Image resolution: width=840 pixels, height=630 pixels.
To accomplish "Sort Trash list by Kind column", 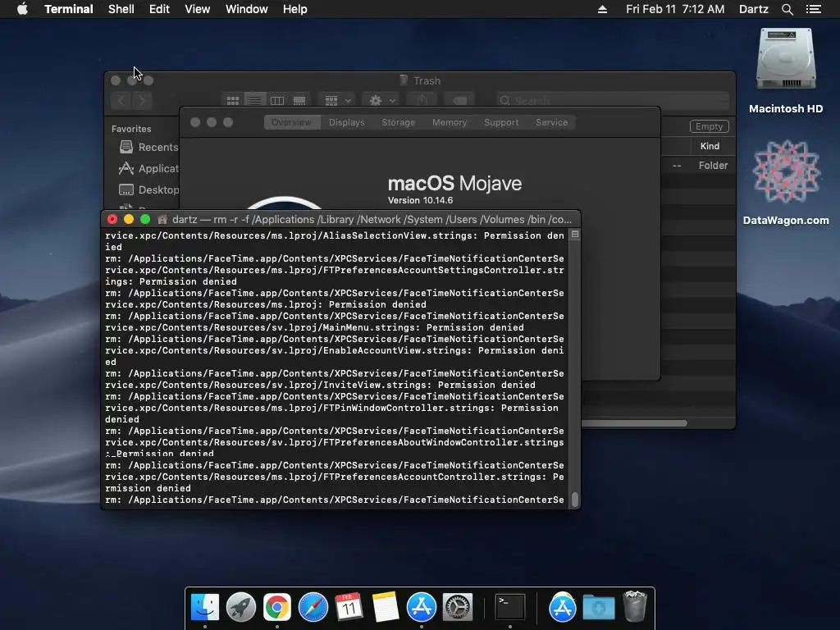I will pyautogui.click(x=710, y=146).
